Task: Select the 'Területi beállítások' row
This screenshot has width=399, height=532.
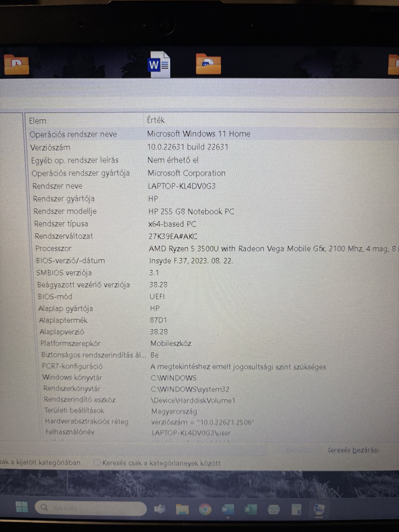Action: coord(213,410)
